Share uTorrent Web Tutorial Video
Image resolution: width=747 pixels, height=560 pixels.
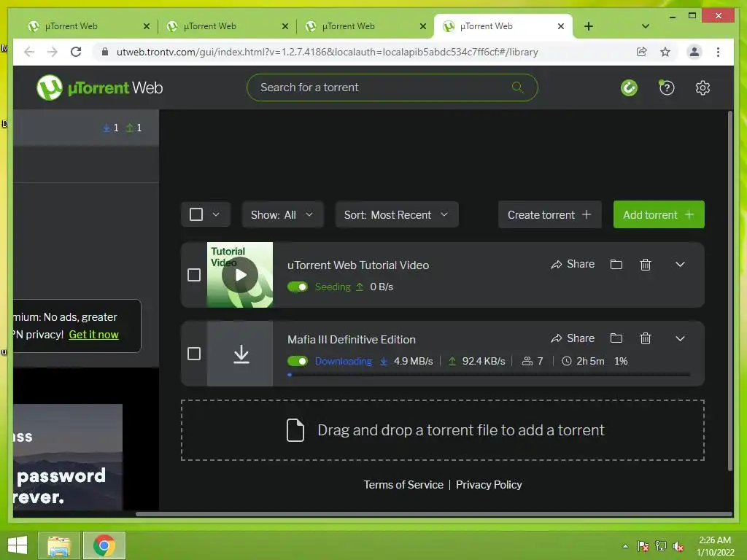pos(572,264)
